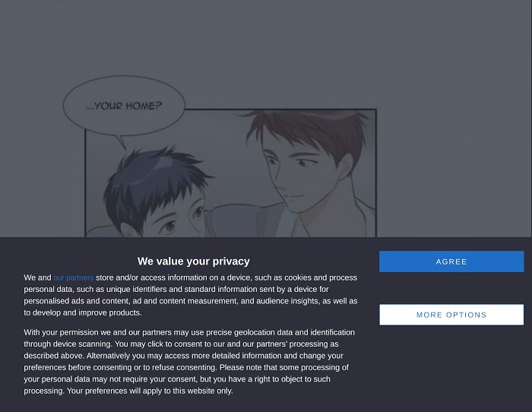Follow the "our partners" link
532x412 pixels.
click(x=73, y=277)
